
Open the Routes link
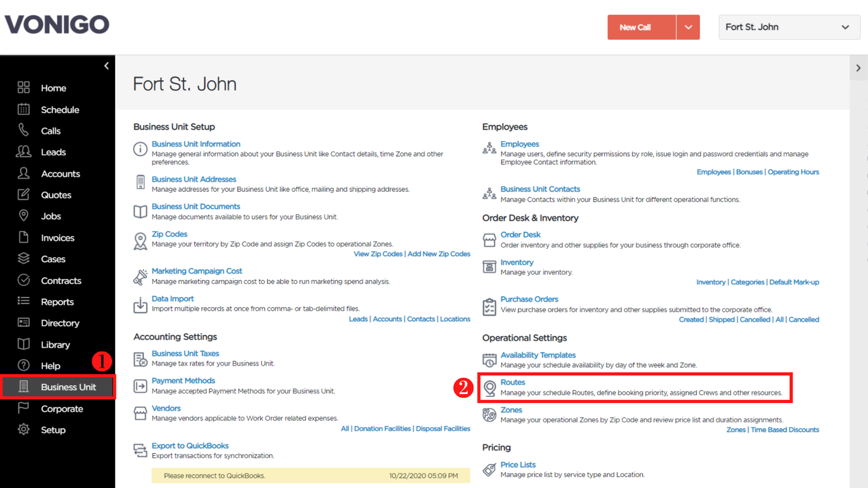coord(512,382)
